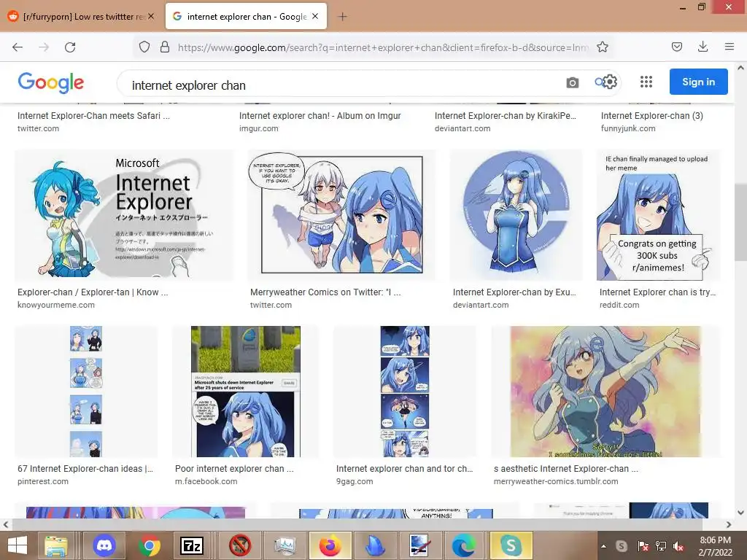Click the Firefox taskbar icon

click(330, 545)
